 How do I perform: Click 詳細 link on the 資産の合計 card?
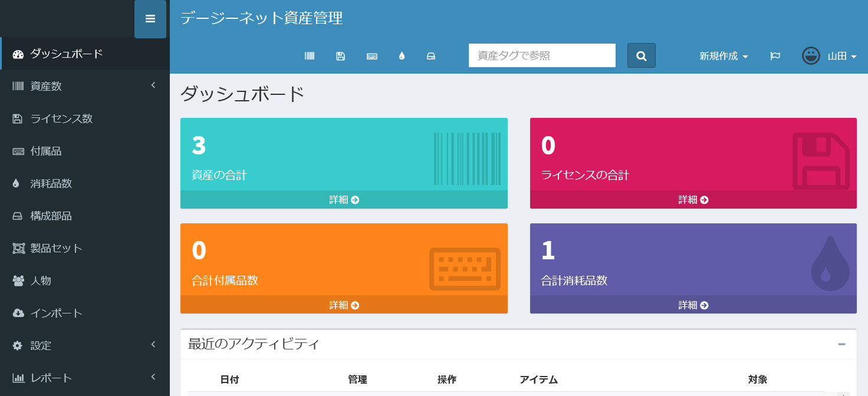click(x=344, y=200)
